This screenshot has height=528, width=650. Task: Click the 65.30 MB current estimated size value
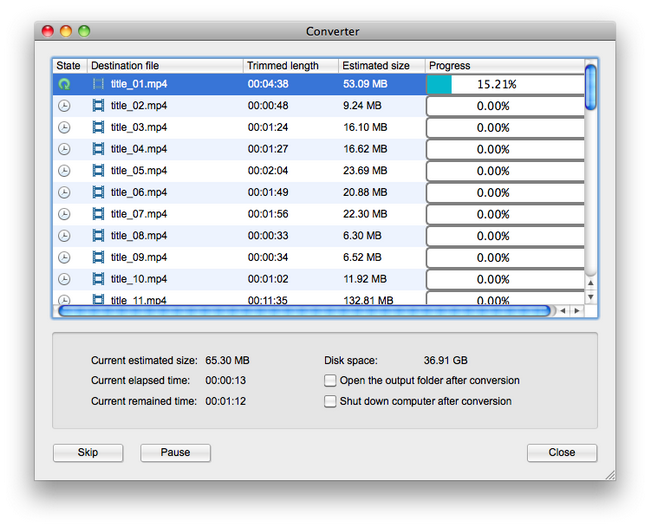point(227,361)
